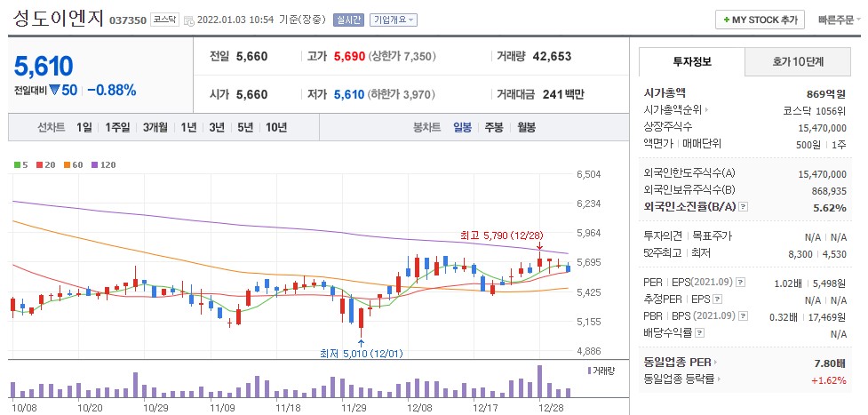Show the 5년 line chart
The width and height of the screenshot is (868, 415).
click(x=244, y=127)
